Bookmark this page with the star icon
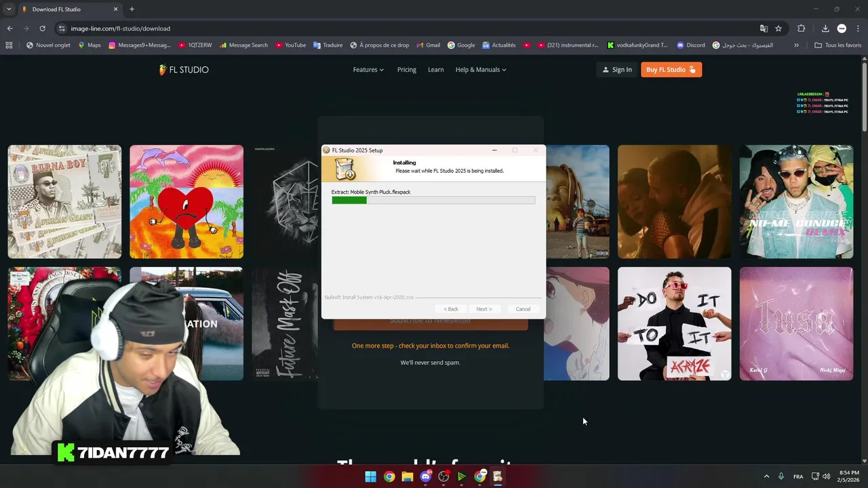This screenshot has height=488, width=868. tap(778, 28)
